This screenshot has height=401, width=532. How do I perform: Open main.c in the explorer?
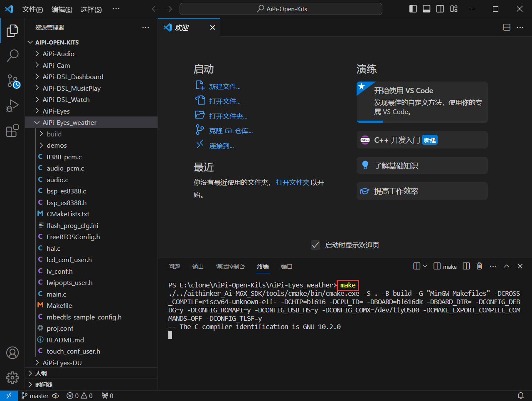(x=91, y=294)
